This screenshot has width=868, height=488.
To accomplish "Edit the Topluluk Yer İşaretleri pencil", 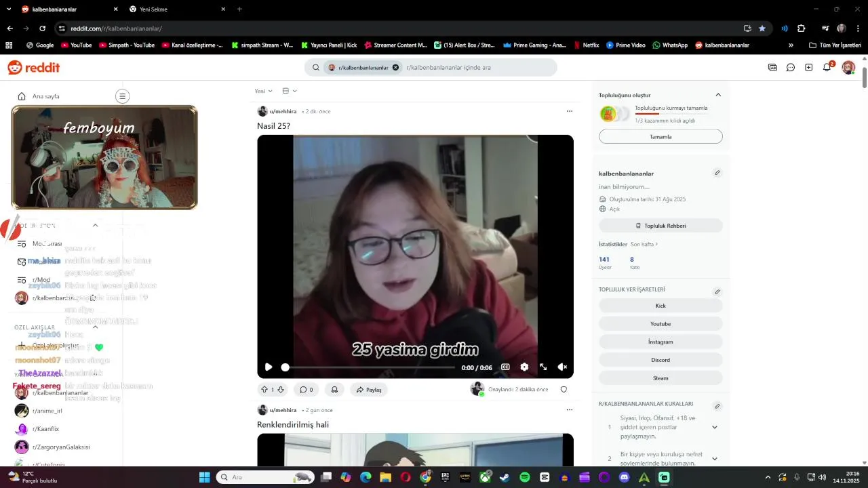I will 717,292.
